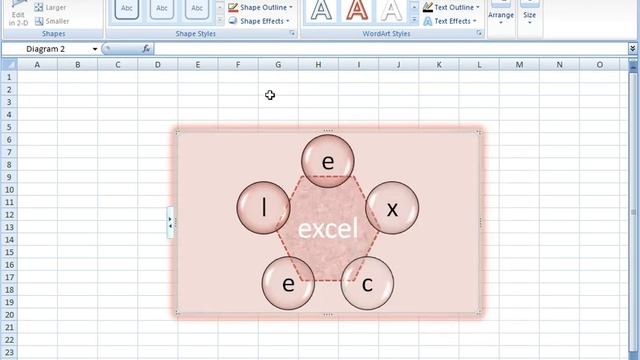640x360 pixels.
Task: Expand the Name Box dropdown arrow
Action: click(95, 49)
